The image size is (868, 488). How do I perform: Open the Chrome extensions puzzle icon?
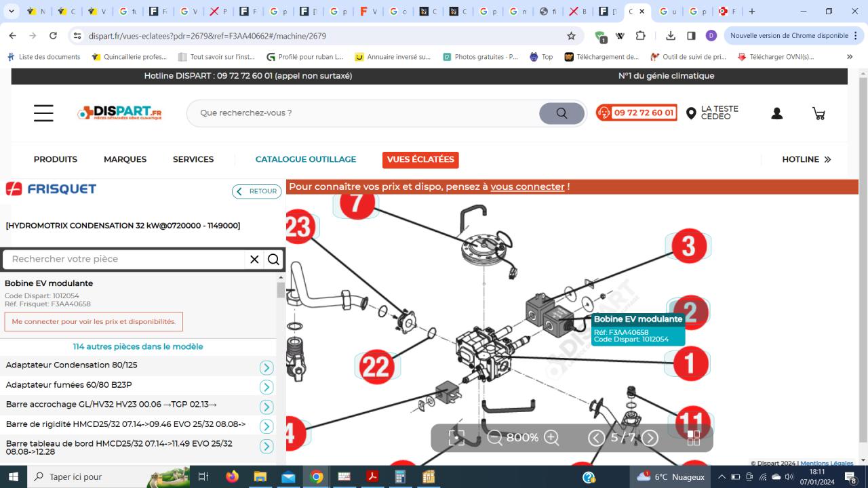pyautogui.click(x=640, y=36)
